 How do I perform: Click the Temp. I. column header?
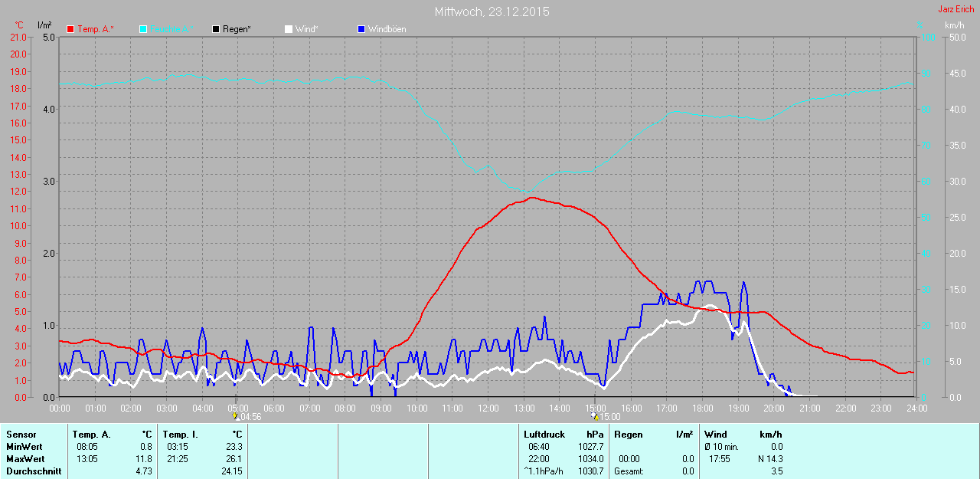[x=181, y=435]
